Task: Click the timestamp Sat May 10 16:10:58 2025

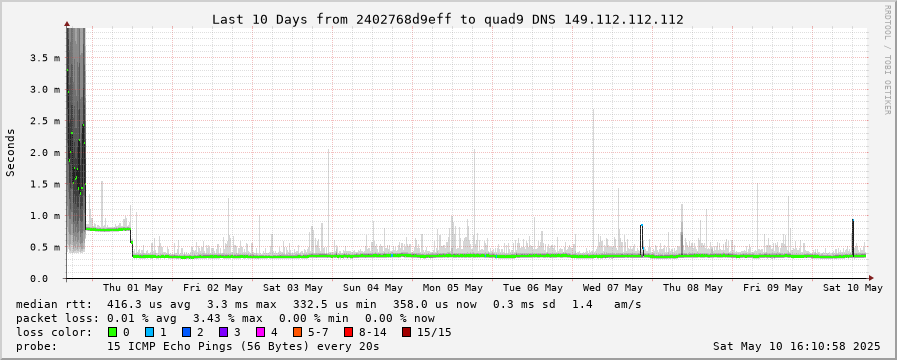Action: pyautogui.click(x=797, y=346)
